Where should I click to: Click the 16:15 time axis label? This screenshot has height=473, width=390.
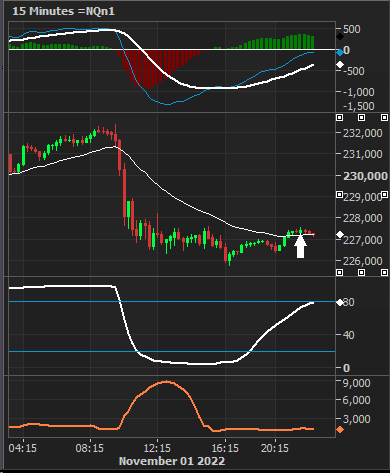coord(225,448)
